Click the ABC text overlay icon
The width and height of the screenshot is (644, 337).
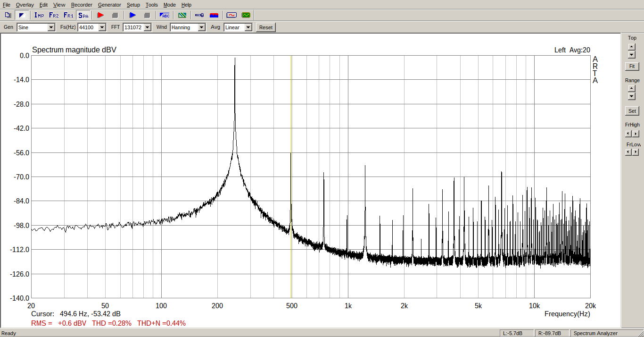pos(165,15)
